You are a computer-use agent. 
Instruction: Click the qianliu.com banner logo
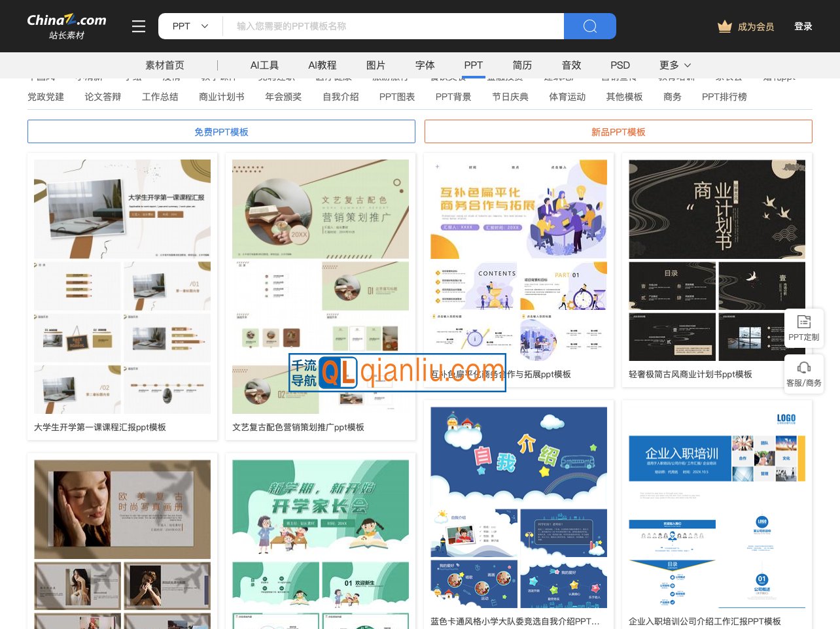coord(397,373)
